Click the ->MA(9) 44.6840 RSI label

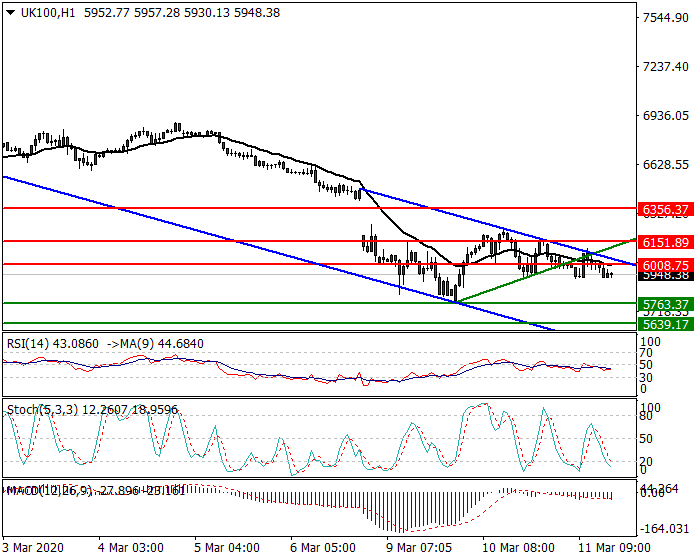coord(155,344)
